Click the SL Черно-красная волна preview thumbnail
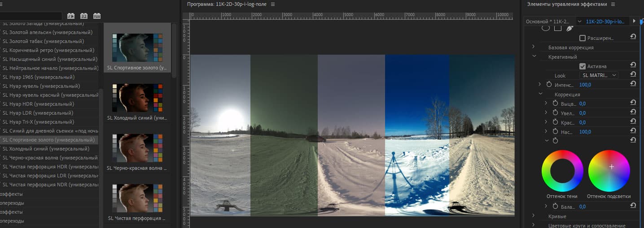This screenshot has height=228, width=644. (x=137, y=148)
